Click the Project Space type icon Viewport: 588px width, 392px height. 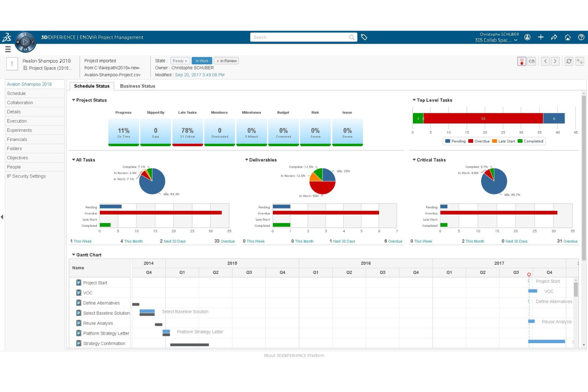[x=25, y=68]
